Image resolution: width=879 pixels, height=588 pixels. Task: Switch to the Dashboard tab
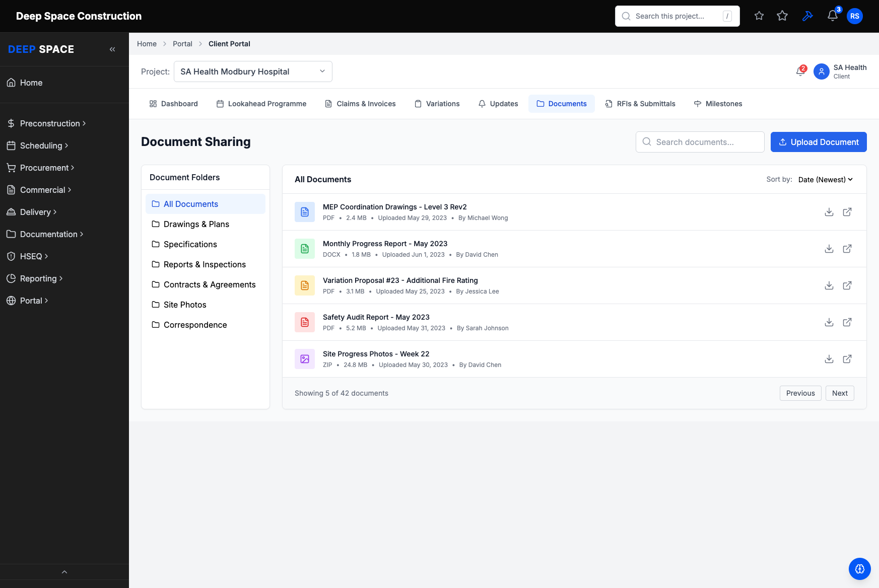(x=173, y=104)
